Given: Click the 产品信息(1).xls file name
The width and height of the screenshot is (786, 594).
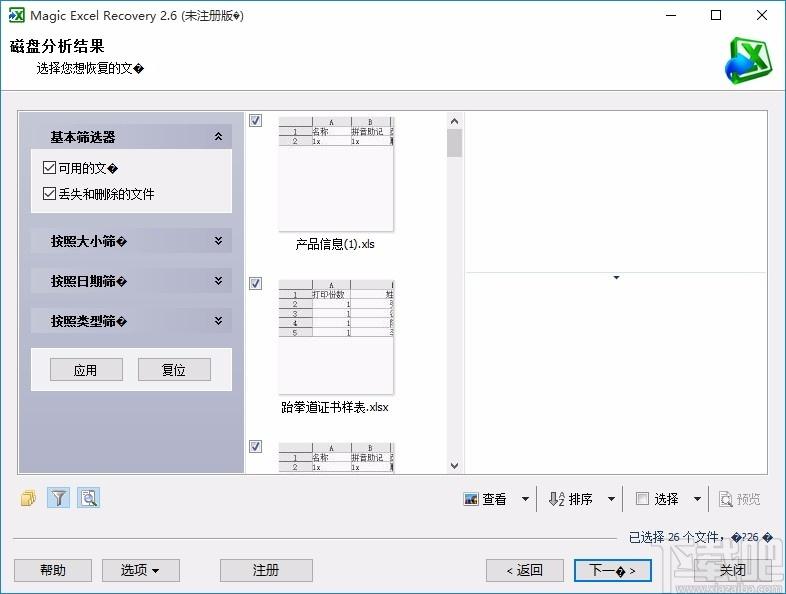Looking at the screenshot, I should (x=335, y=244).
